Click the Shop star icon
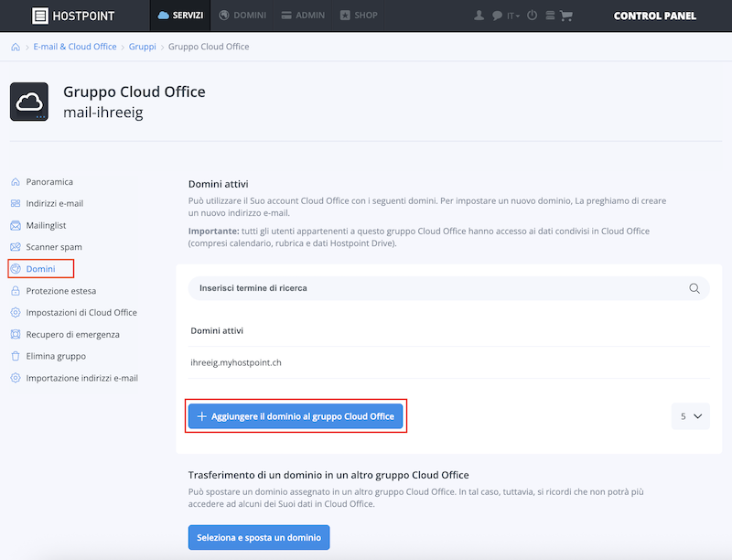The width and height of the screenshot is (732, 560). pyautogui.click(x=345, y=16)
